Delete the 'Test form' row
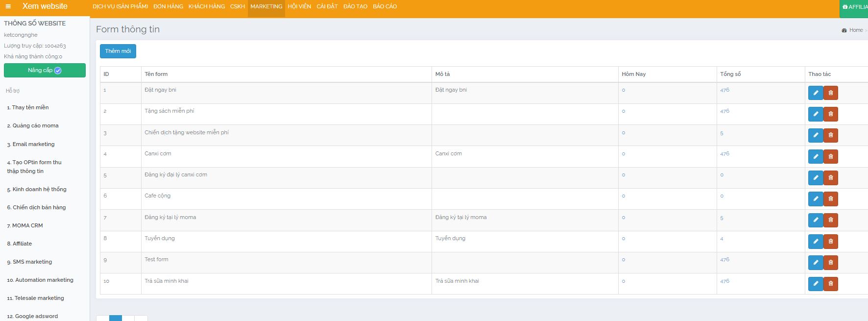 (831, 263)
